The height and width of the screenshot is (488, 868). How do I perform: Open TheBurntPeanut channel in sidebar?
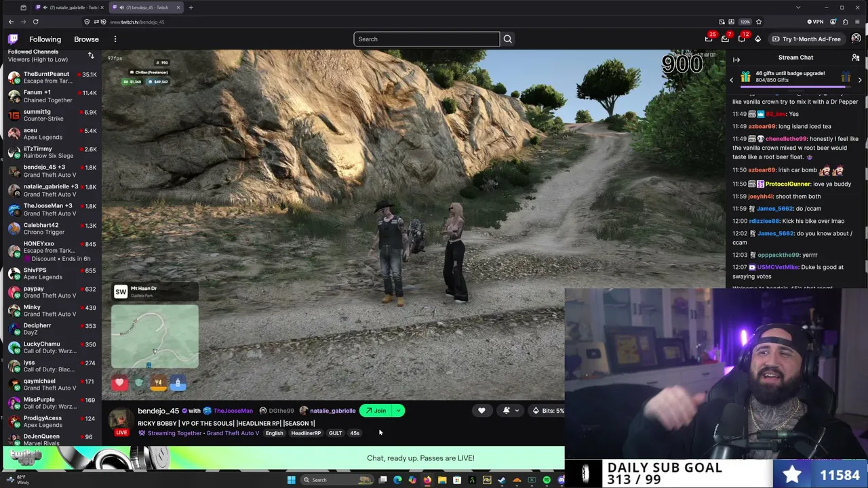click(x=52, y=77)
